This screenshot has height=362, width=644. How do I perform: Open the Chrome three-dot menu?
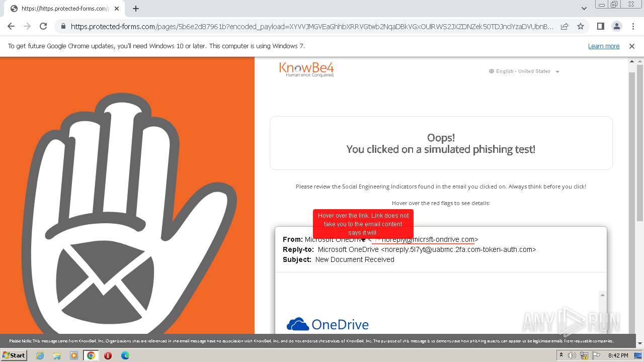632,26
